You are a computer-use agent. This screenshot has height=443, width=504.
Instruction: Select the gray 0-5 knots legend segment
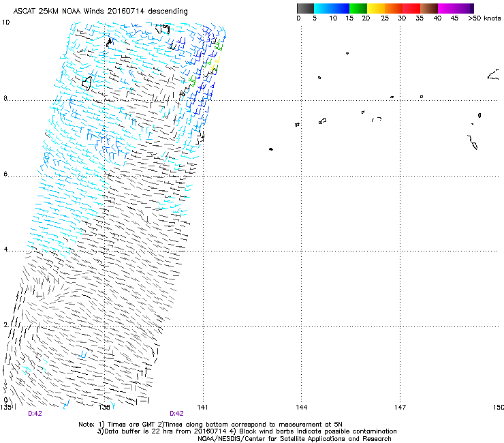pyautogui.click(x=305, y=8)
